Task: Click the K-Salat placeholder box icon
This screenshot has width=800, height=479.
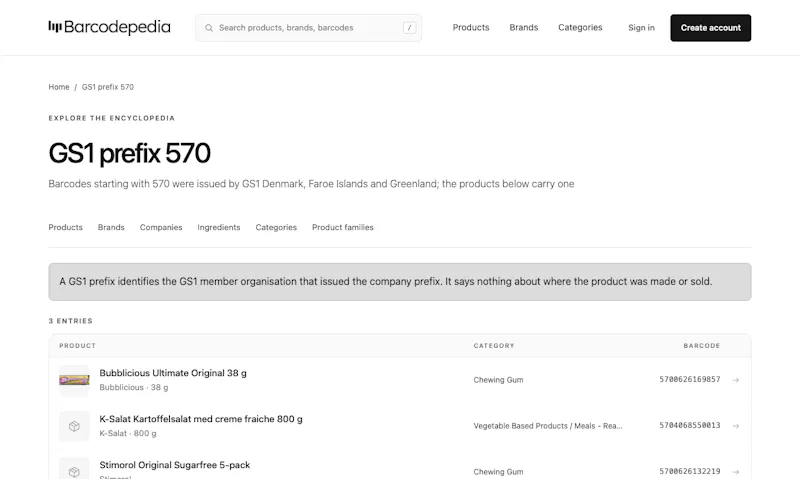Action: (x=74, y=426)
